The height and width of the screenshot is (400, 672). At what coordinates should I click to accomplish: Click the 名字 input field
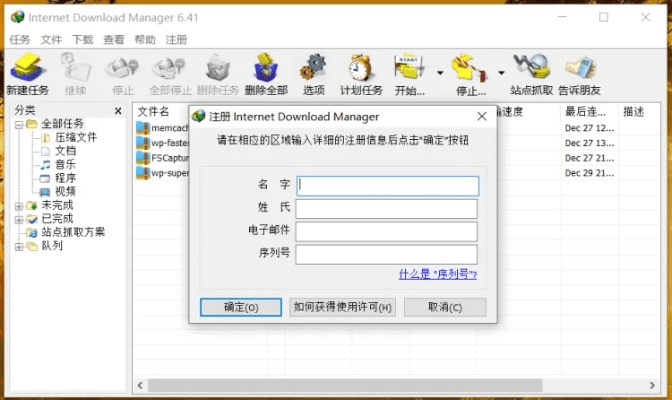pyautogui.click(x=387, y=186)
